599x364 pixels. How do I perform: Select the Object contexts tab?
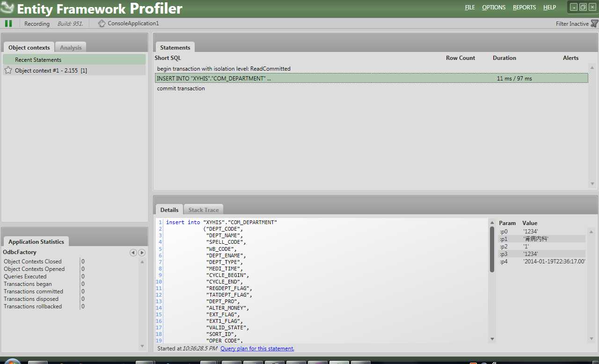pyautogui.click(x=29, y=47)
